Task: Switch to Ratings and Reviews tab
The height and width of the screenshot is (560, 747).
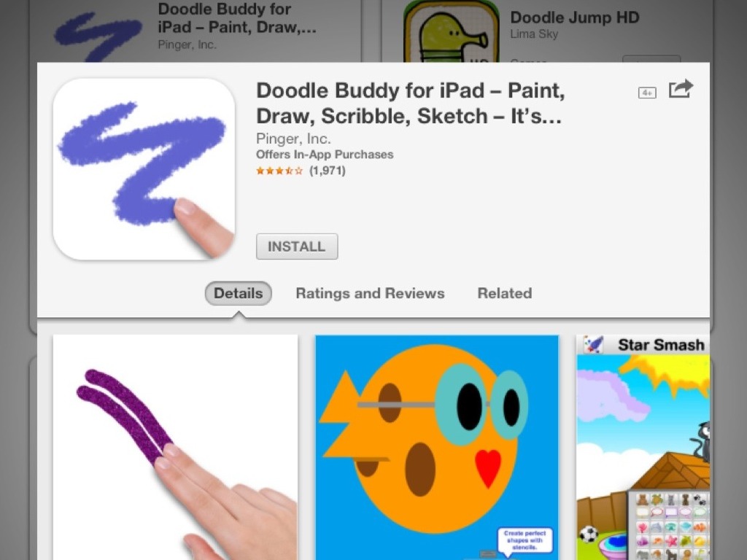Action: (370, 293)
